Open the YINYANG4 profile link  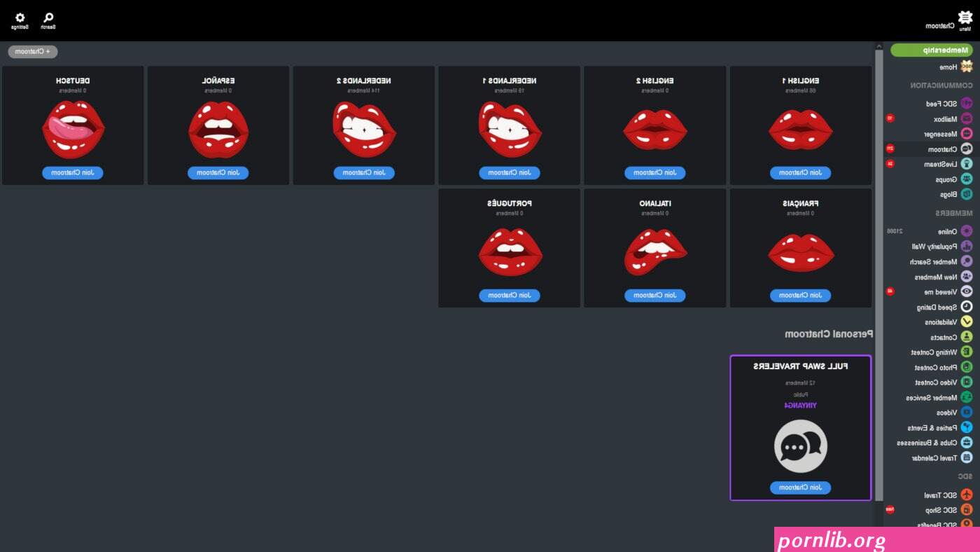pos(801,405)
